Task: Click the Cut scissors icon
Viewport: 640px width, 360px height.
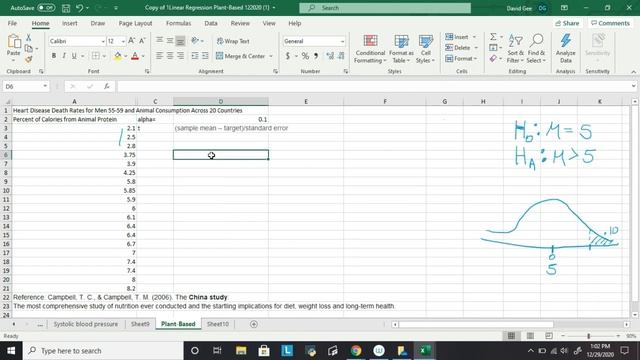Action: pos(29,38)
